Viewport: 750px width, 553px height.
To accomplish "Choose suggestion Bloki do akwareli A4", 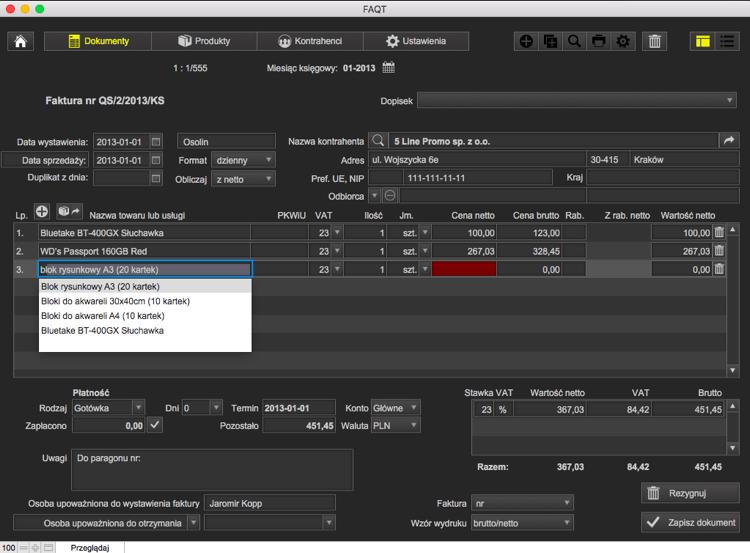I will [x=145, y=316].
